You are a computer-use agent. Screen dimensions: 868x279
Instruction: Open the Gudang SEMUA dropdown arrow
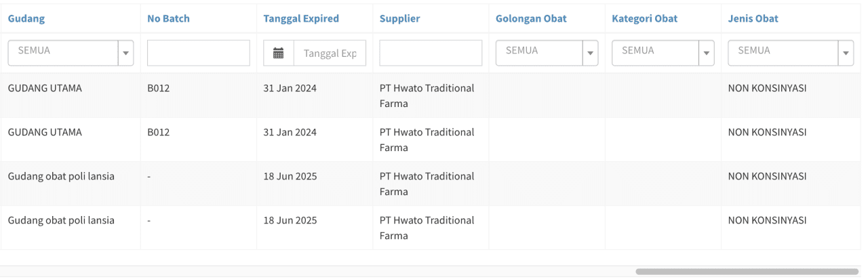[125, 53]
